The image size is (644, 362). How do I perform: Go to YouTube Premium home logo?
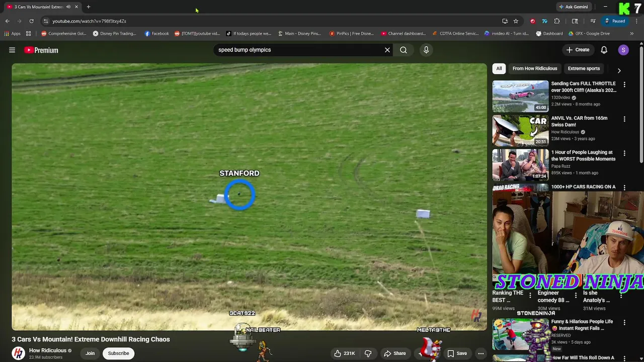41,50
